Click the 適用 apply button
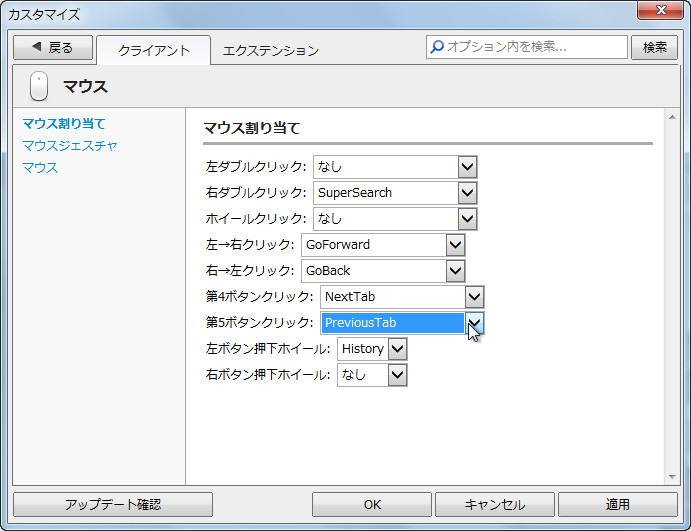 [618, 504]
